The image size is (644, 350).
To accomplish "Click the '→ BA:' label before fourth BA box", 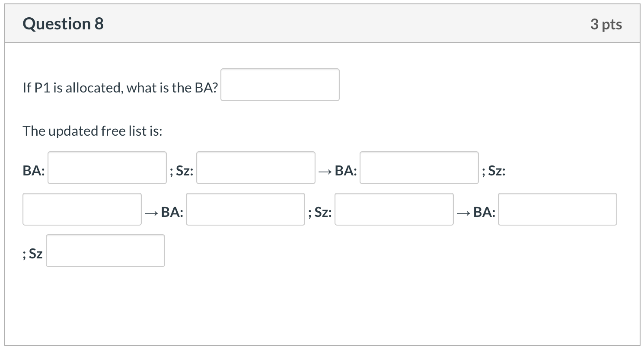I will (x=476, y=212).
